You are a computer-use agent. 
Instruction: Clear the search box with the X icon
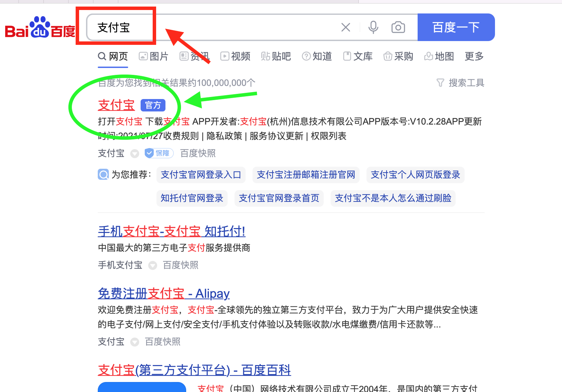[346, 27]
